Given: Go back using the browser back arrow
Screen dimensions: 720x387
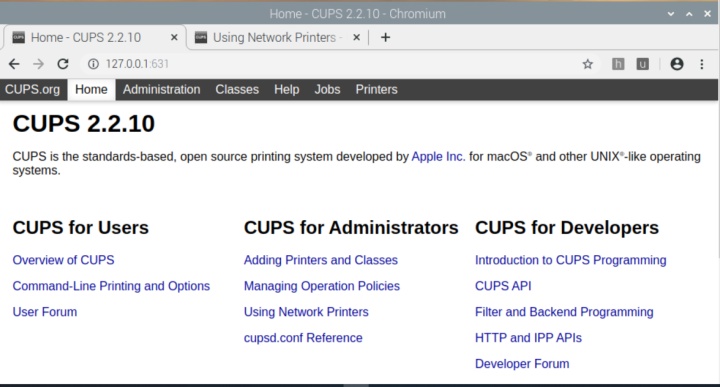Looking at the screenshot, I should [x=14, y=64].
